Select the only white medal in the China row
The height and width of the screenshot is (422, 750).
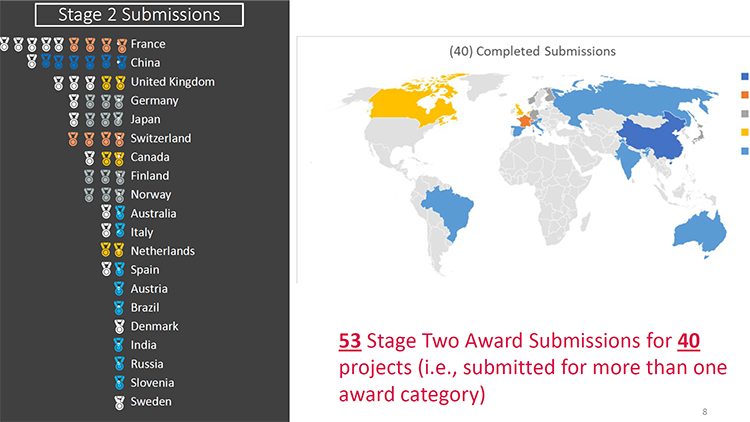coord(32,62)
